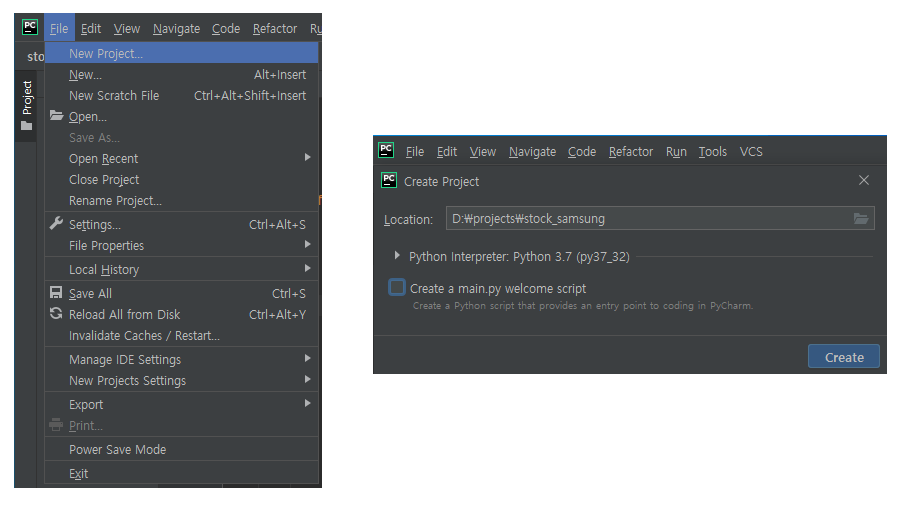Open the Tools menu in right window

(712, 152)
